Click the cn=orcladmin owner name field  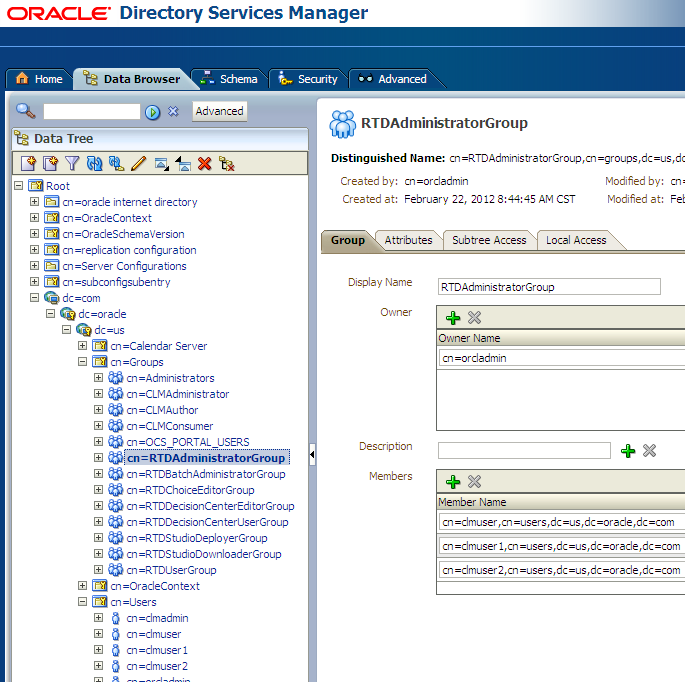562,358
